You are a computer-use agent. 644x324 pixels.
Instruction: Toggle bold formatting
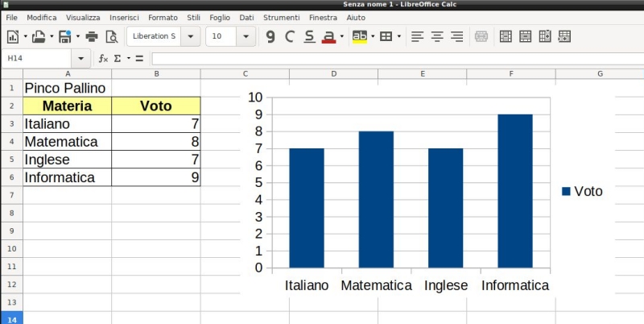(270, 36)
